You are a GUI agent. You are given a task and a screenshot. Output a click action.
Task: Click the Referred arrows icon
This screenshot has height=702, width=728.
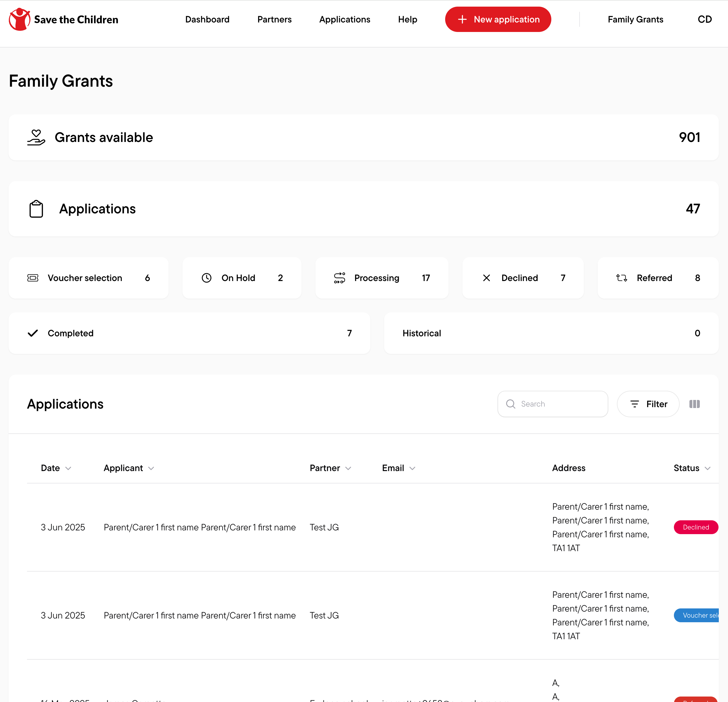pos(622,278)
